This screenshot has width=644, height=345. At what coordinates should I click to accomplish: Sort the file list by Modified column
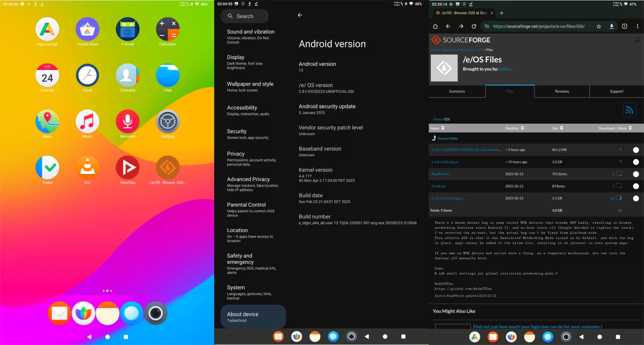[x=515, y=128]
